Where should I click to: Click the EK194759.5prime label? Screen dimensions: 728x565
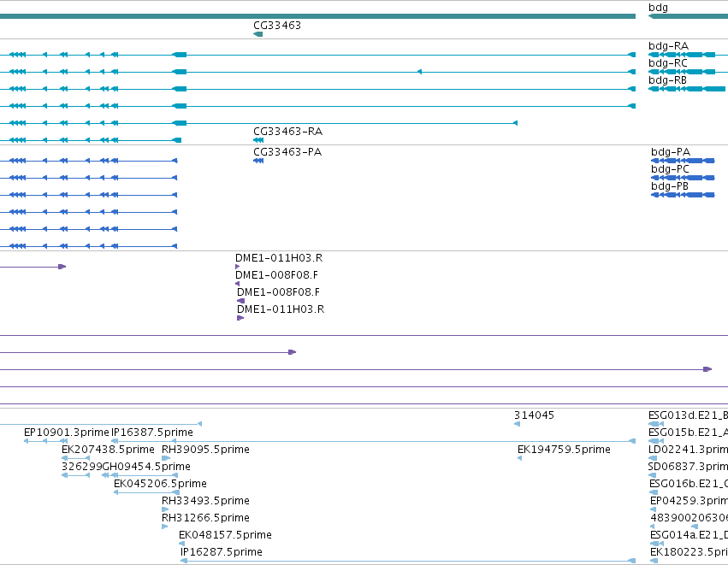(564, 450)
